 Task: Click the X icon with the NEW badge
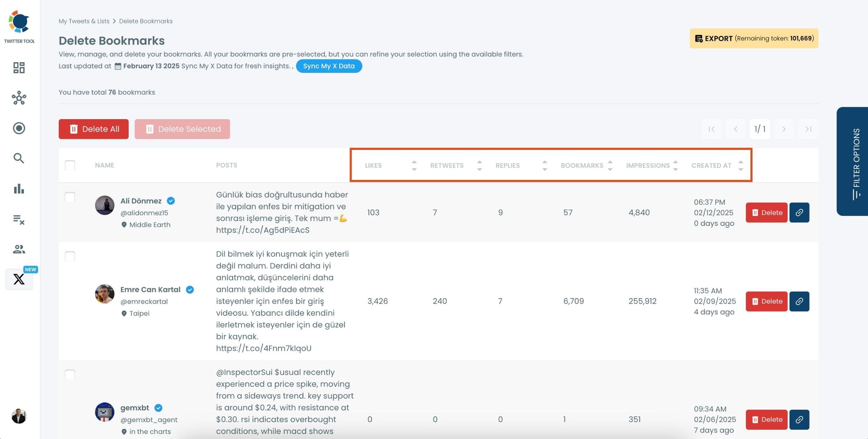(19, 279)
